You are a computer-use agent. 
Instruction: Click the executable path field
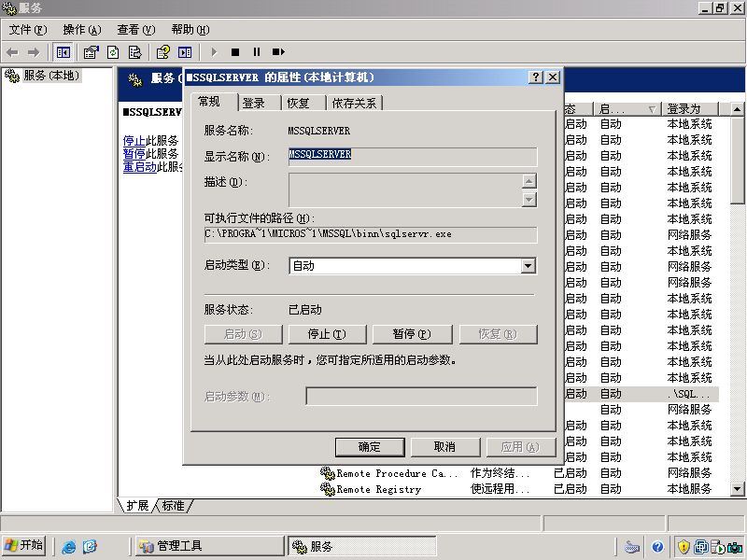(371, 234)
